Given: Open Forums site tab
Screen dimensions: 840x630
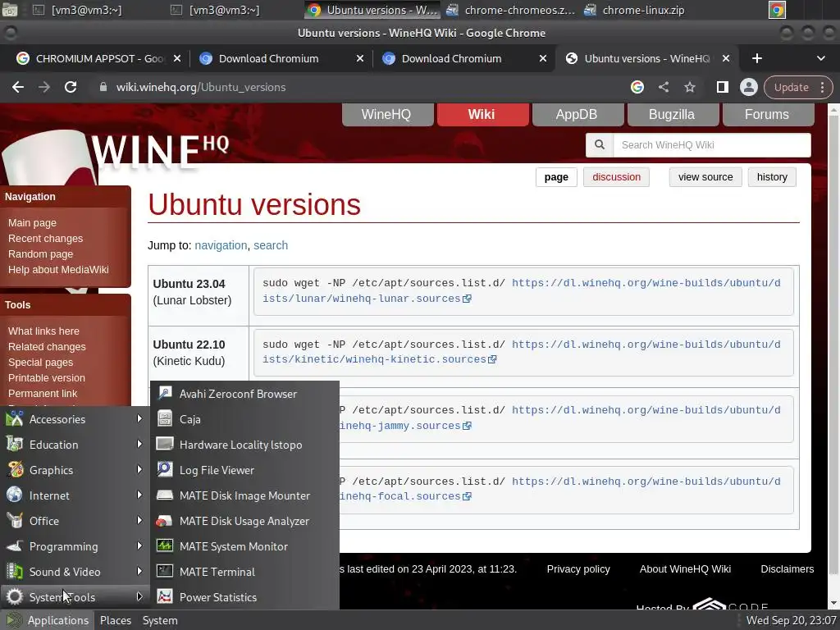Looking at the screenshot, I should pyautogui.click(x=767, y=114).
